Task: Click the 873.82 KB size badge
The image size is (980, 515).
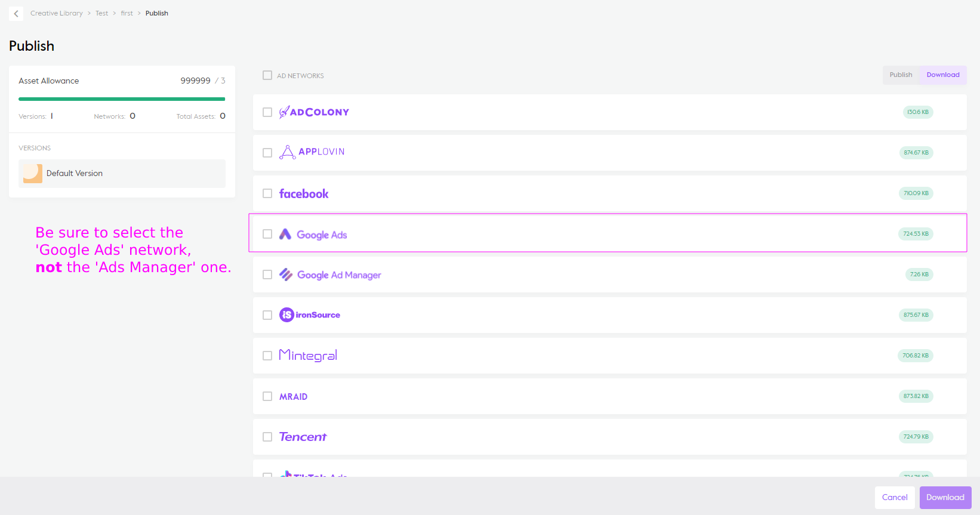Action: coord(916,396)
